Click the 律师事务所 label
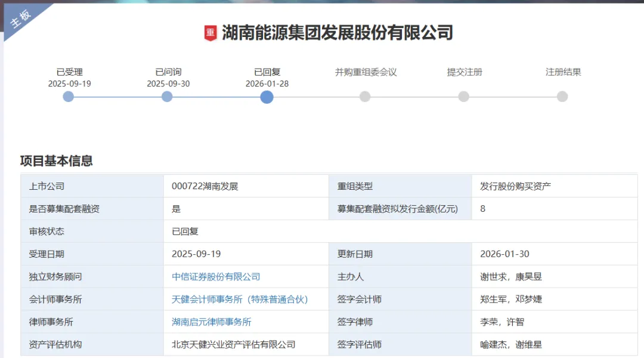644x358 pixels. 51,322
